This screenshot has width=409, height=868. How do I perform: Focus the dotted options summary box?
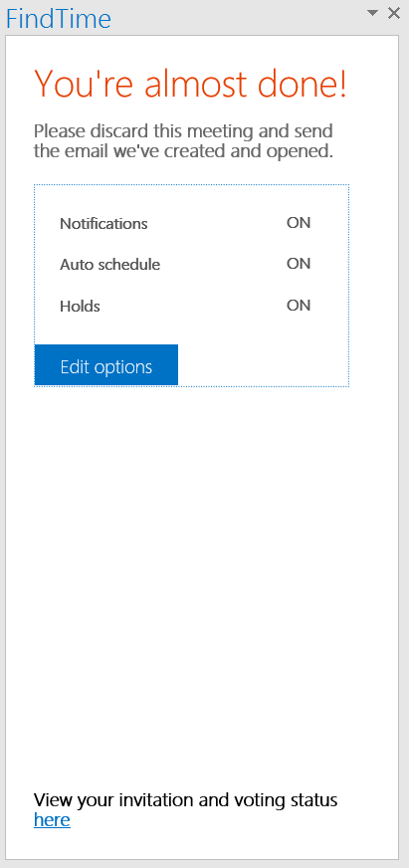[191, 286]
